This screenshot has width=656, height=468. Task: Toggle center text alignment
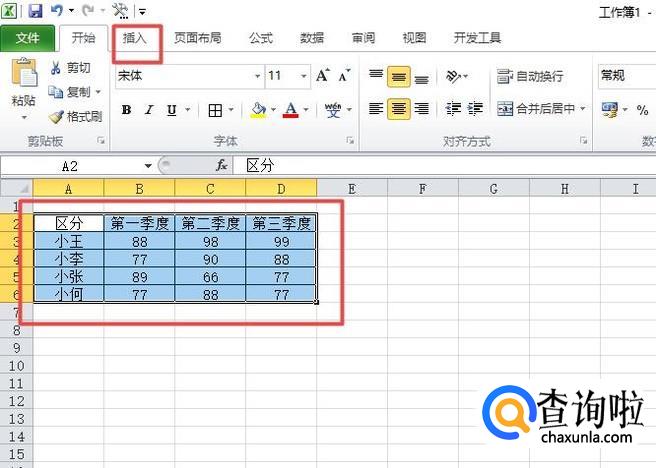[398, 109]
